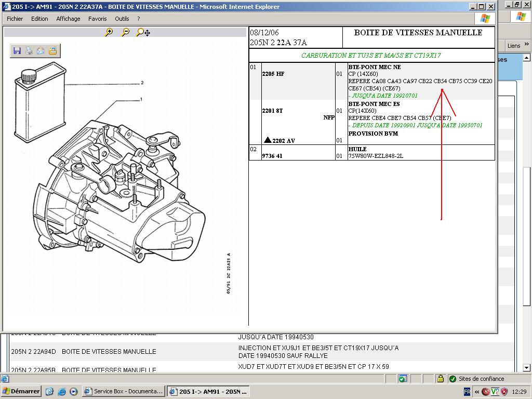Click the background window vertical scrollbar thumb
Viewport: 532px width, 399px height.
527,236
